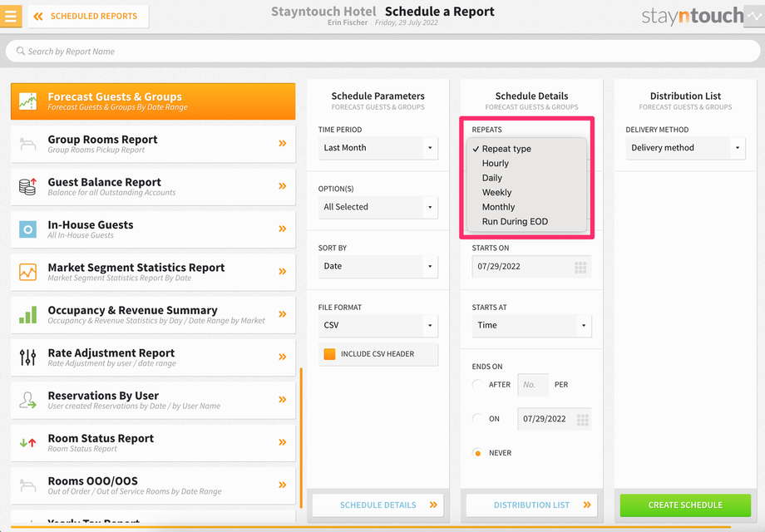This screenshot has height=532, width=765.
Task: Click the Guest Balance Report row title
Action: point(105,182)
